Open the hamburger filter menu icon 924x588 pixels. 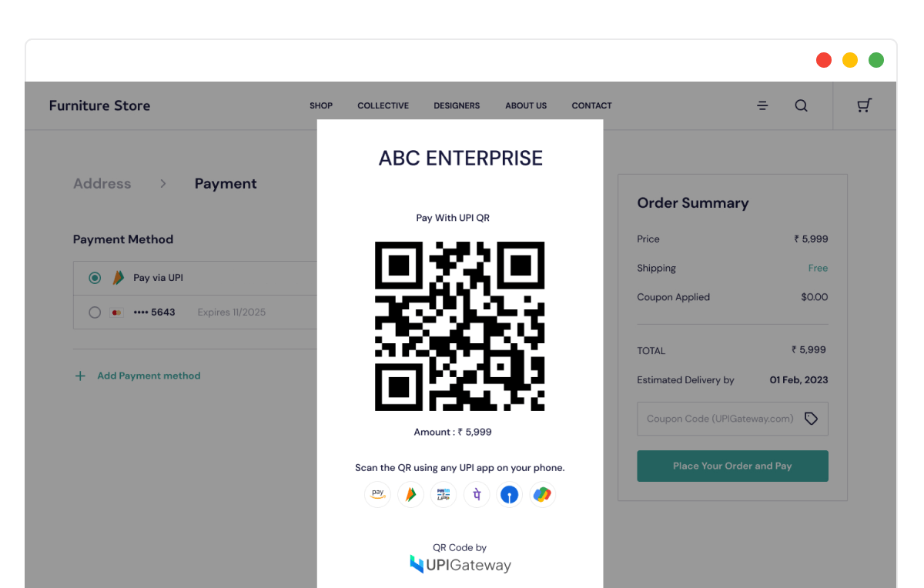[x=762, y=105]
